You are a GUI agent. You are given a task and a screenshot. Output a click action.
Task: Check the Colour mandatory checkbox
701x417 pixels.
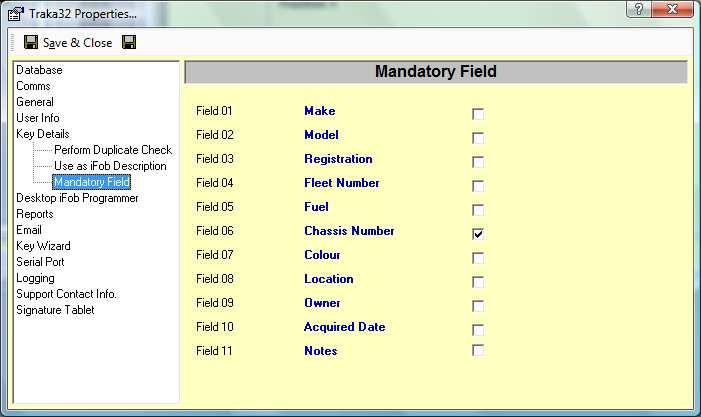(478, 258)
